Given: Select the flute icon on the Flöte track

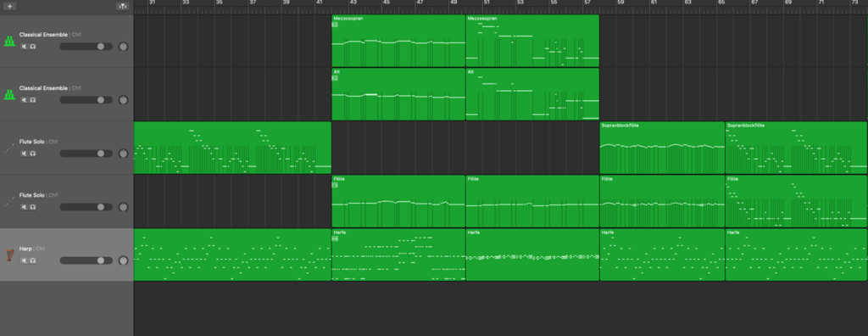Looking at the screenshot, I should point(9,201).
